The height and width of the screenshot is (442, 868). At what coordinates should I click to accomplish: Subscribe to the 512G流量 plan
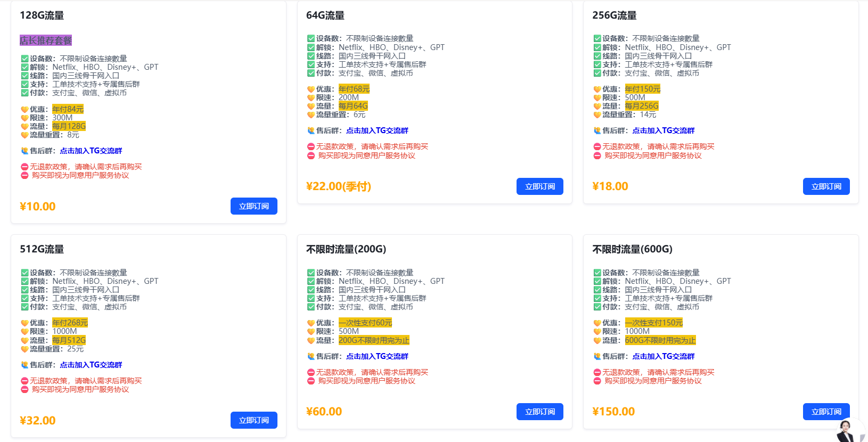[x=253, y=420]
